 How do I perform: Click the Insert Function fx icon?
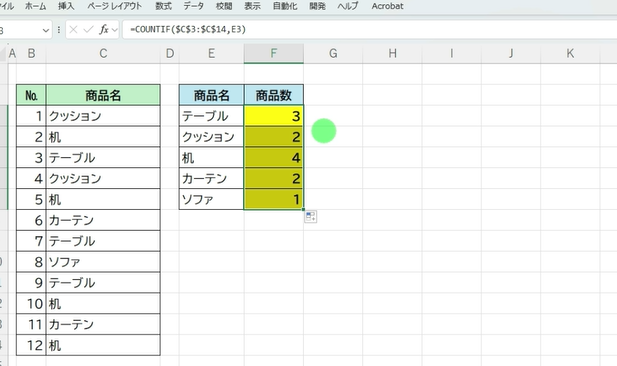coord(103,30)
